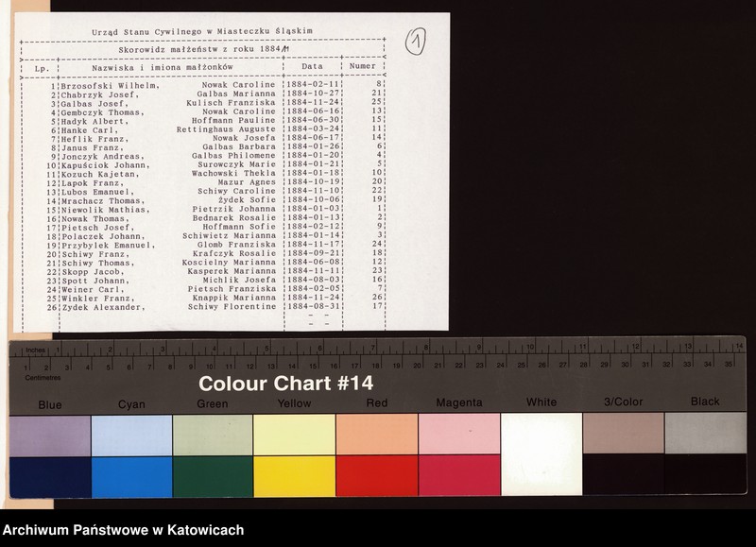Click the pale cyan swatch
The width and height of the screenshot is (756, 547).
(131, 436)
